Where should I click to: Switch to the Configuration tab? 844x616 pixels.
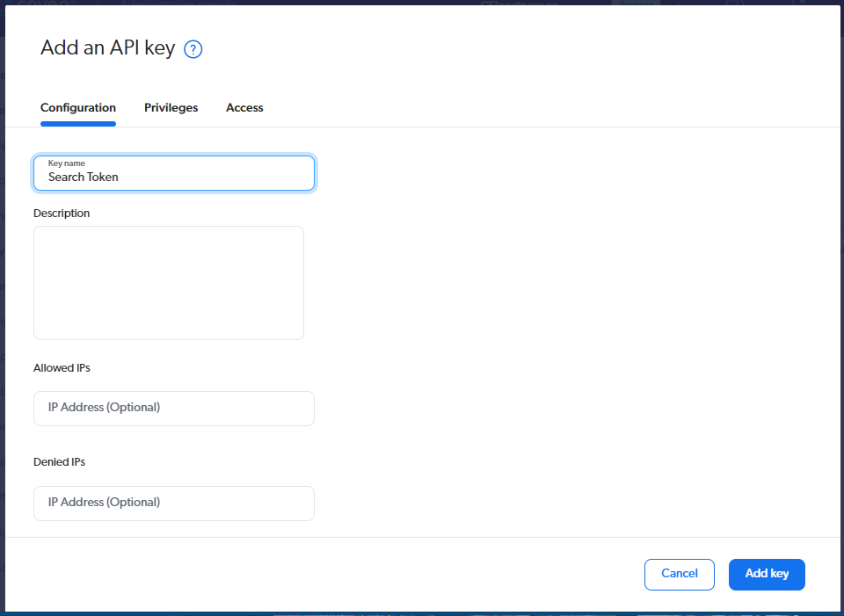point(78,107)
